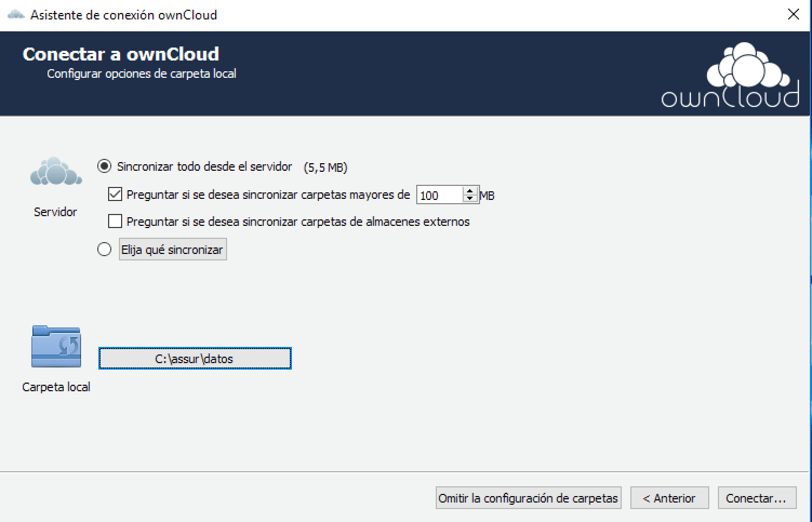This screenshot has height=522, width=812.
Task: Click the ownCloud icon in the title bar
Action: [x=16, y=15]
